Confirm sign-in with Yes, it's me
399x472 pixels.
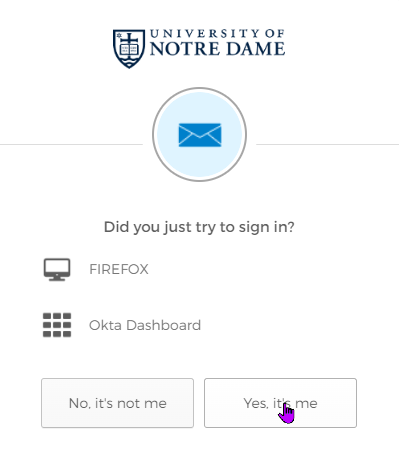click(x=280, y=403)
